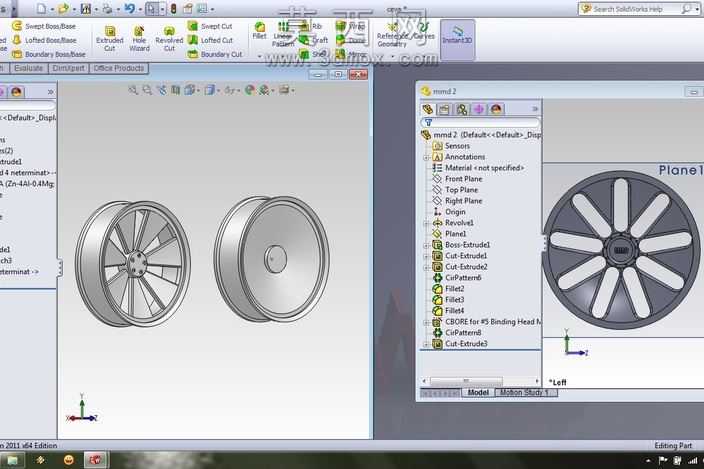704x469 pixels.
Task: Select the Swept Boss/Base tool
Action: click(x=44, y=26)
